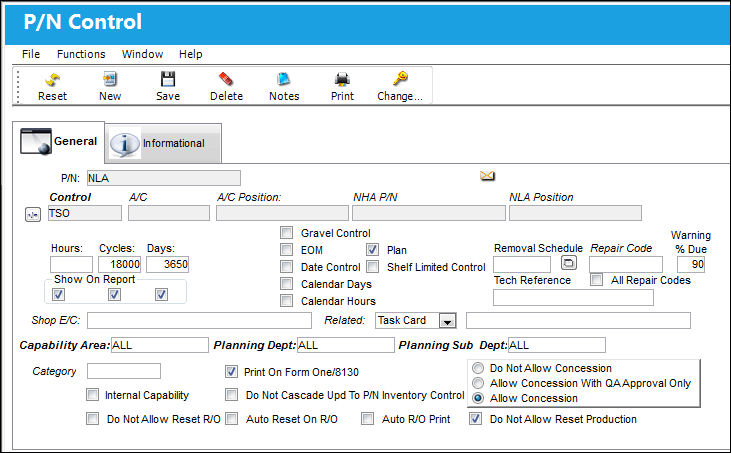Check the Shelf Limited Control box
731x453 pixels.
[x=372, y=267]
